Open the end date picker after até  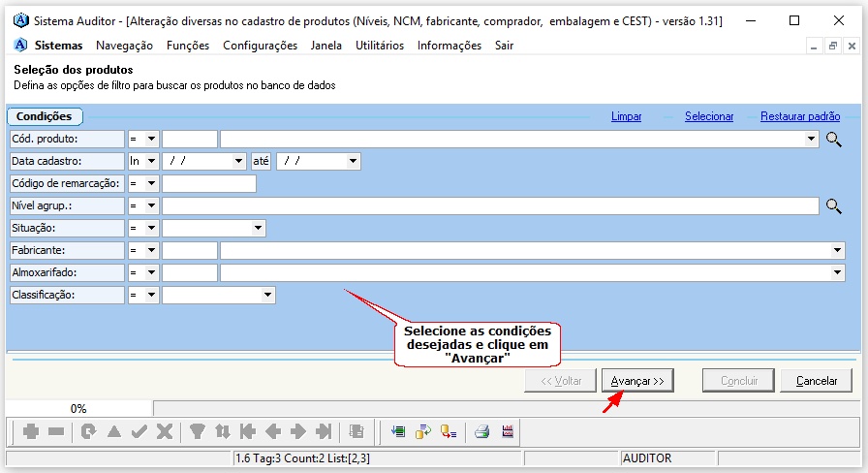tap(354, 161)
